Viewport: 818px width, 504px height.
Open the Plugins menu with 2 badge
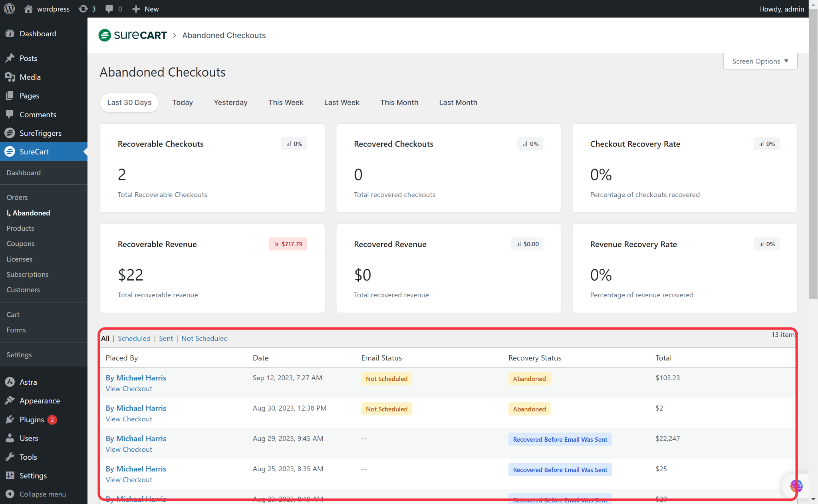pos(32,419)
